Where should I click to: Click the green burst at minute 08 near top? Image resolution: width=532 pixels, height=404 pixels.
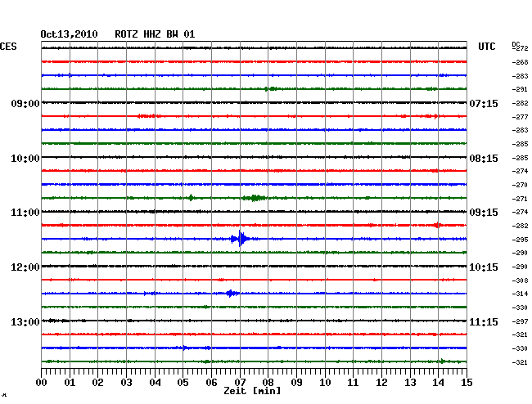(271, 89)
